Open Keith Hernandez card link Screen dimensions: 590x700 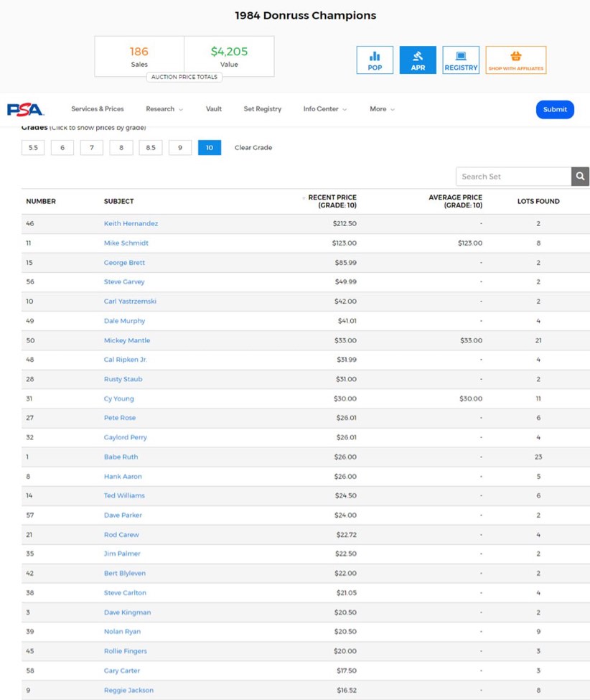pyautogui.click(x=131, y=224)
